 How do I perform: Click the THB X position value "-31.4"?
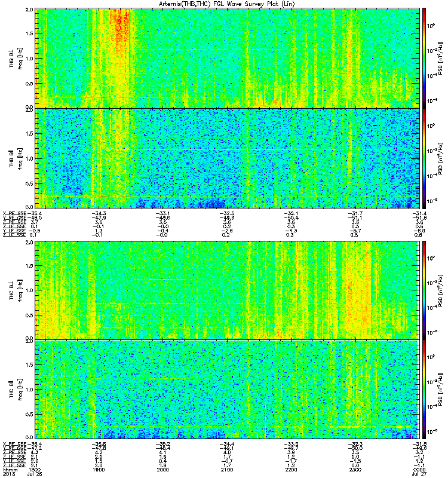pyautogui.click(x=419, y=213)
